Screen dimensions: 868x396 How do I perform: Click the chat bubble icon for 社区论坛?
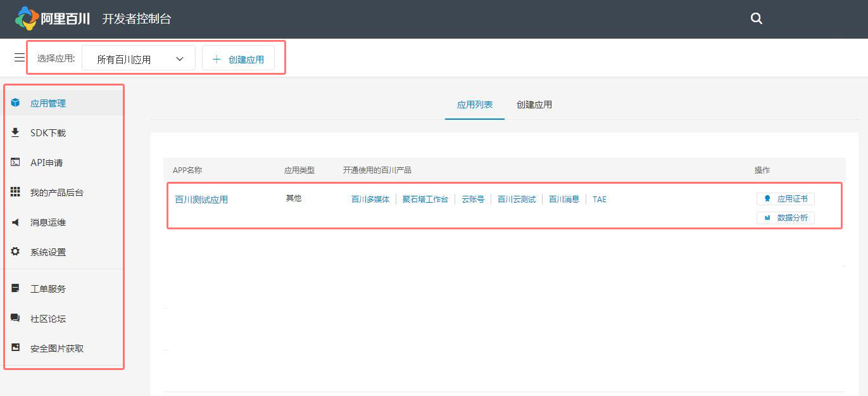click(x=15, y=318)
